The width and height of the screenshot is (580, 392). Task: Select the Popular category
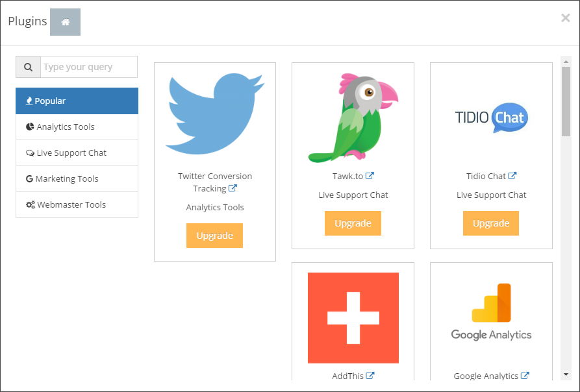pos(77,101)
